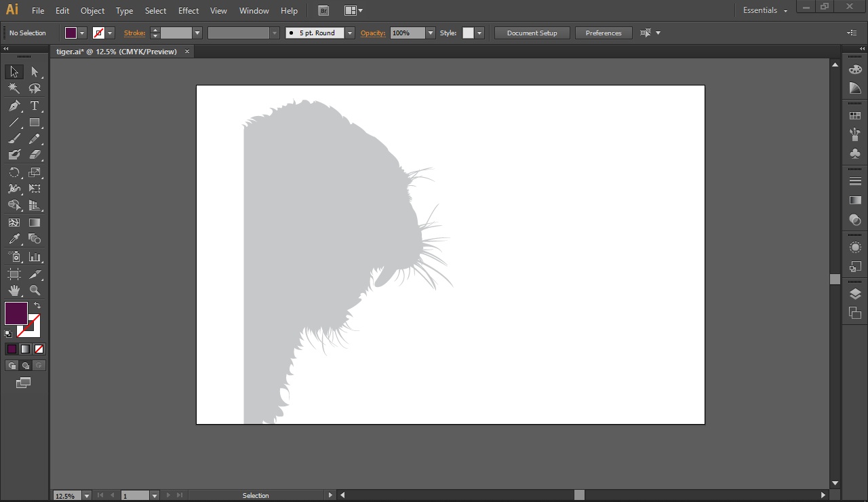Open the Object menu
The height and width of the screenshot is (502, 868).
click(93, 11)
